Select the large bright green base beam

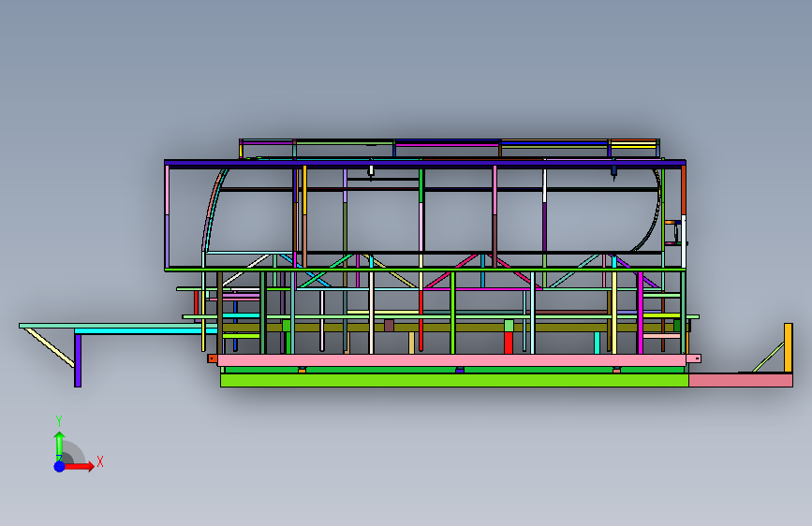pyautogui.click(x=454, y=381)
